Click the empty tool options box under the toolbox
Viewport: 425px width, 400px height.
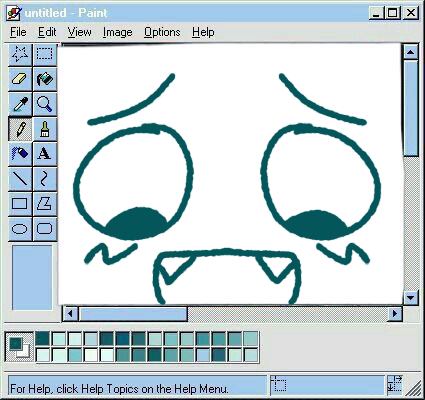click(32, 278)
